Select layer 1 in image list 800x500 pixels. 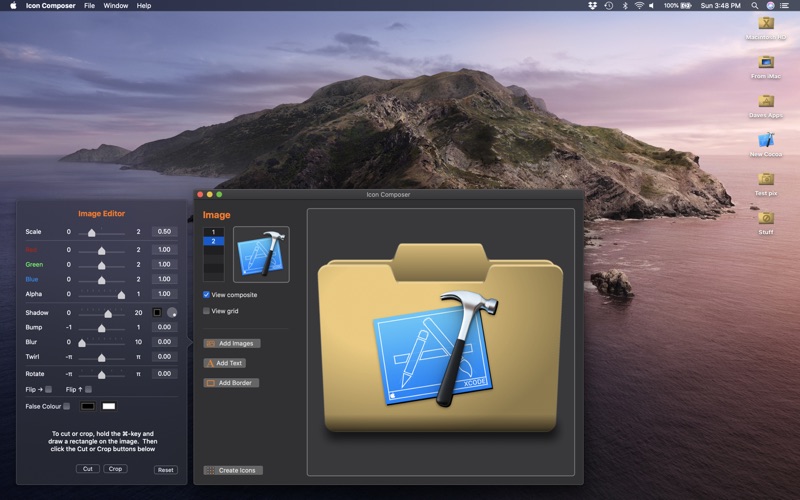(x=213, y=232)
